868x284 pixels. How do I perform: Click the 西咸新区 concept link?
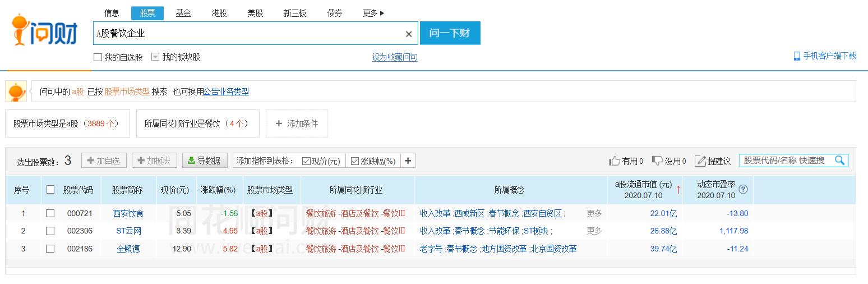469,213
